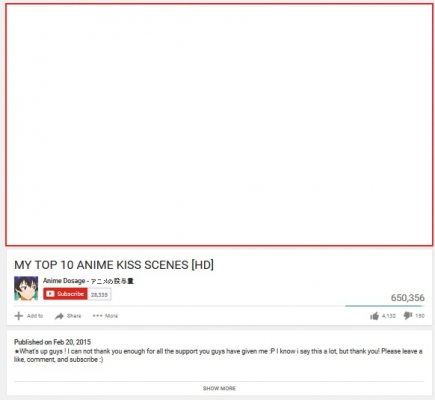Click the Share label text
The height and width of the screenshot is (400, 435).
pos(74,316)
